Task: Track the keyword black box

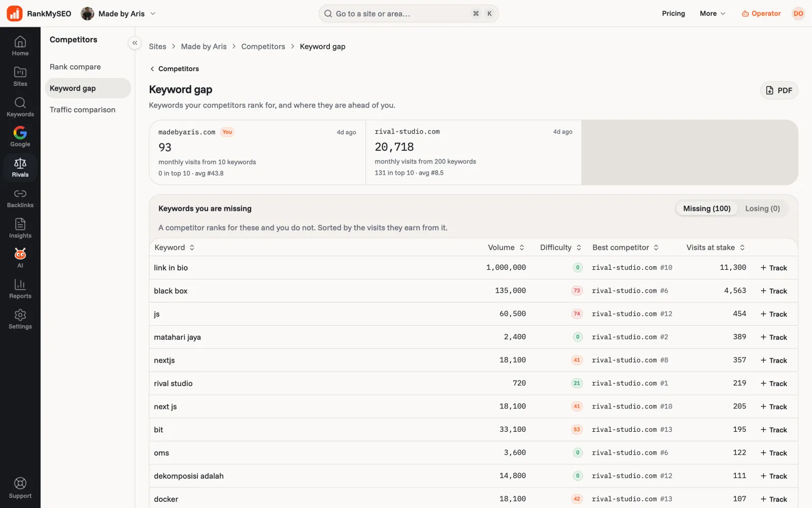Action: (x=773, y=291)
